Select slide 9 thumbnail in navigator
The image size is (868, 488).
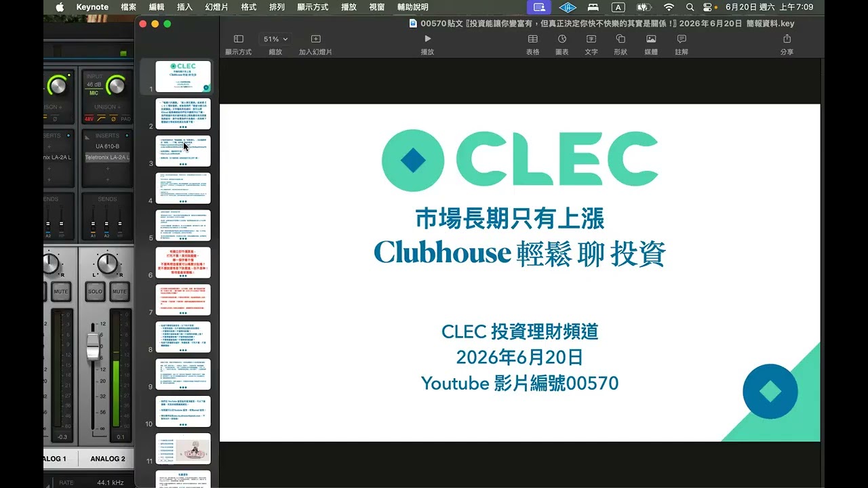point(183,374)
